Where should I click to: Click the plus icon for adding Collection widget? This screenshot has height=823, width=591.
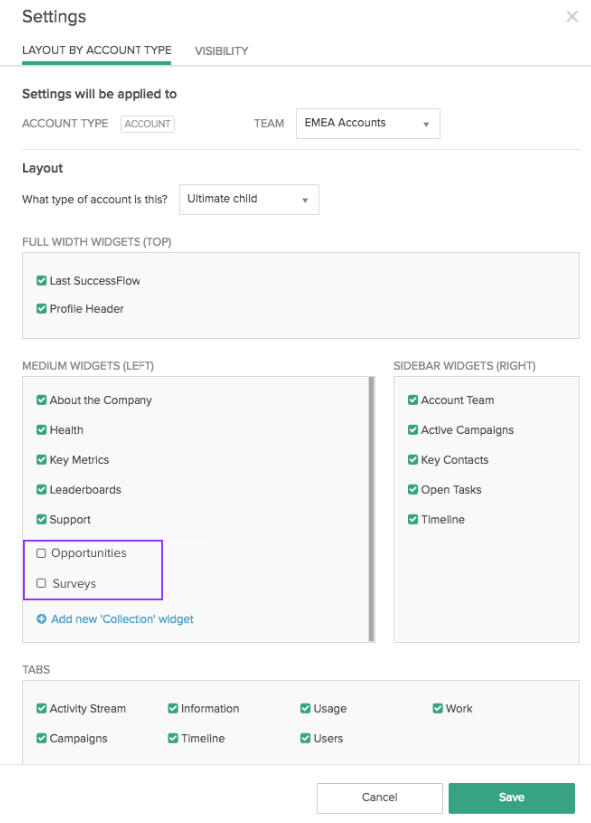coord(41,619)
